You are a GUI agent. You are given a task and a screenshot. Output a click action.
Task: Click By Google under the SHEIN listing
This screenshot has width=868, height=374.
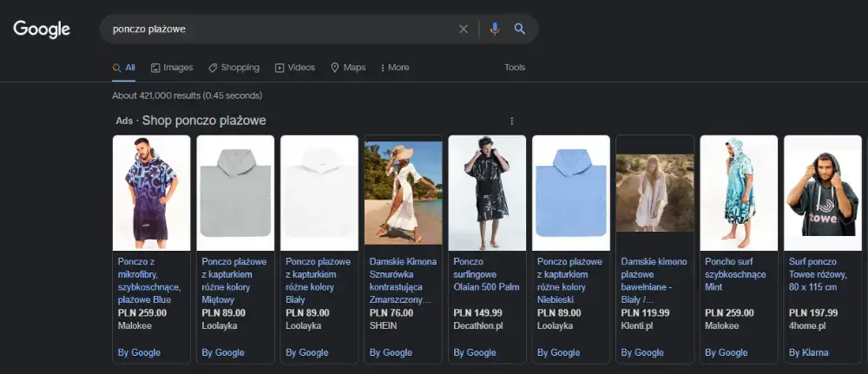click(x=391, y=352)
